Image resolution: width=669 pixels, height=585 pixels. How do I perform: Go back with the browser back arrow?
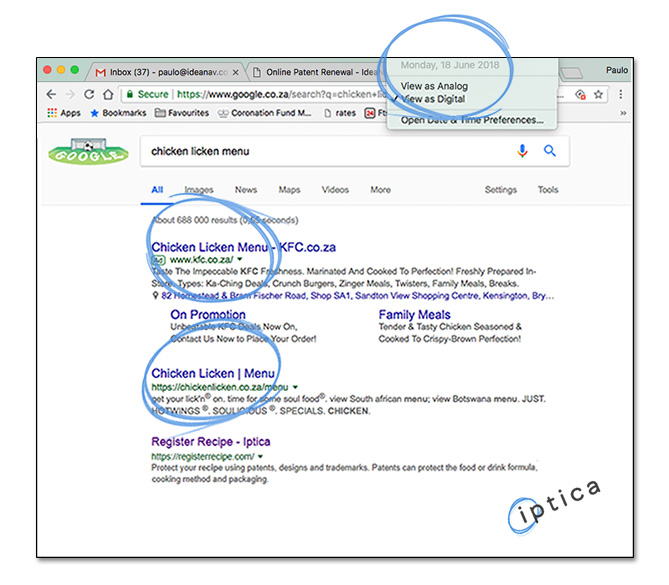click(x=51, y=94)
